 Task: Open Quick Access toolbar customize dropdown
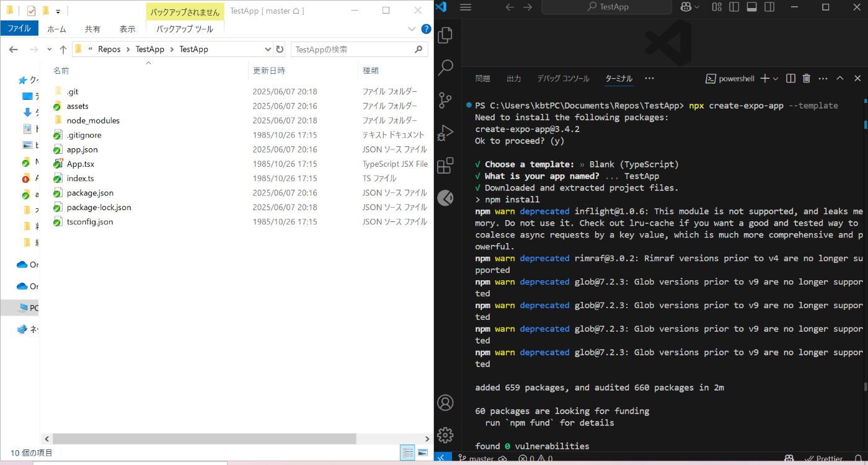[58, 11]
